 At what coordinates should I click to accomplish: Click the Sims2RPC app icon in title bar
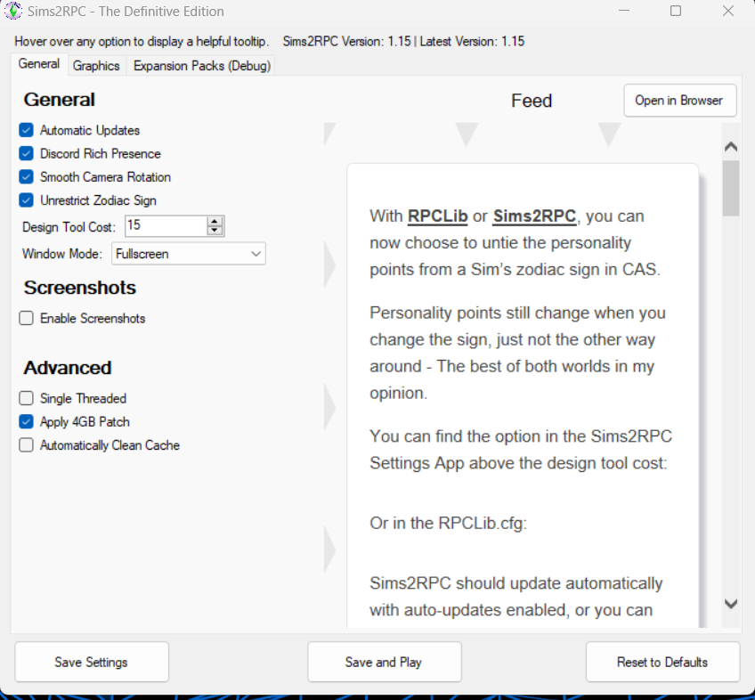click(x=14, y=12)
